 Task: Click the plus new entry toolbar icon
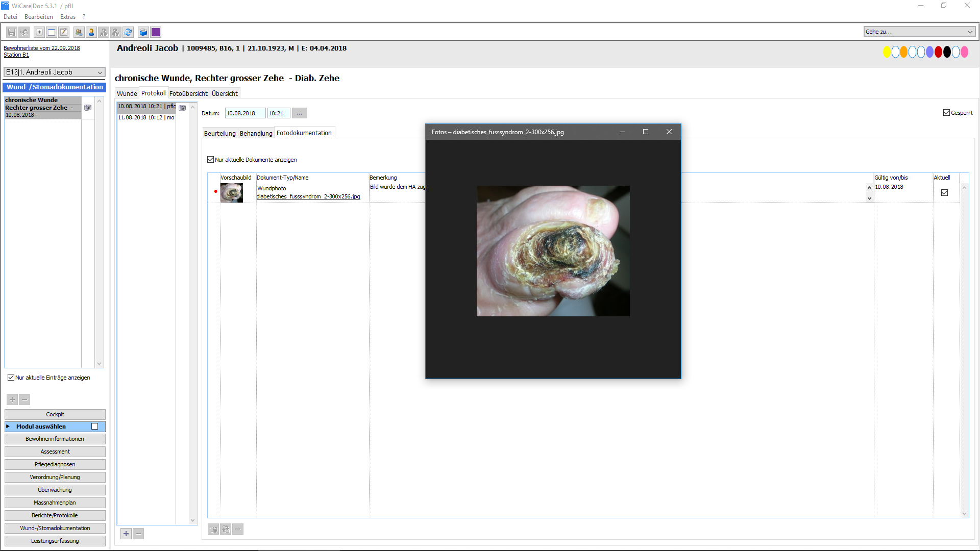click(x=39, y=32)
